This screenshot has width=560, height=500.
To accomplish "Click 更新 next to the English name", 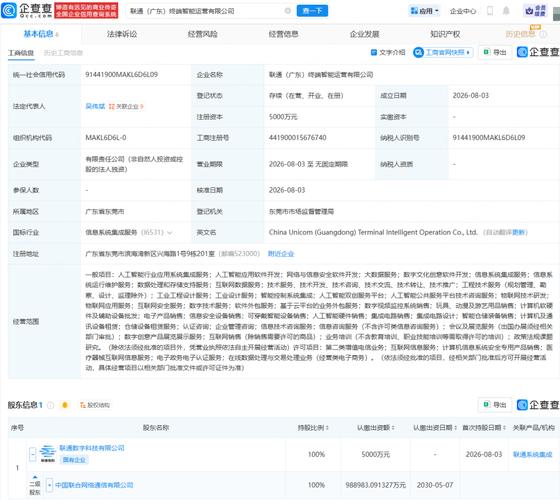I will click(519, 232).
